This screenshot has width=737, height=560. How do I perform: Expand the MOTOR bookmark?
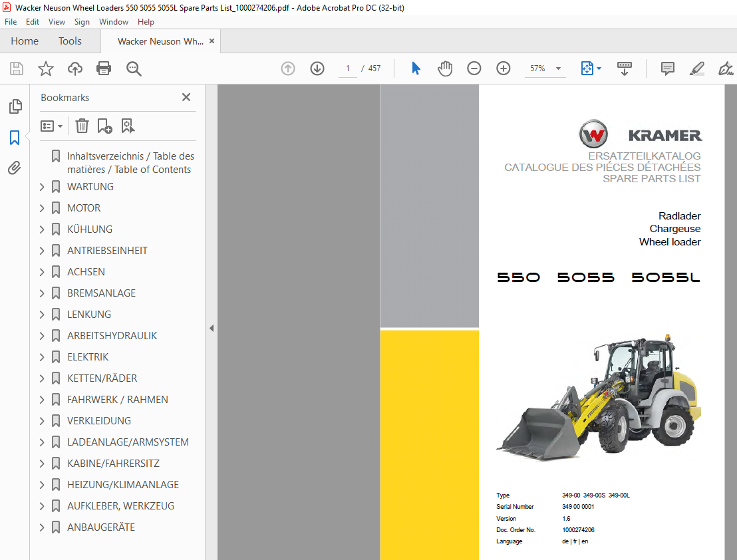coord(42,208)
